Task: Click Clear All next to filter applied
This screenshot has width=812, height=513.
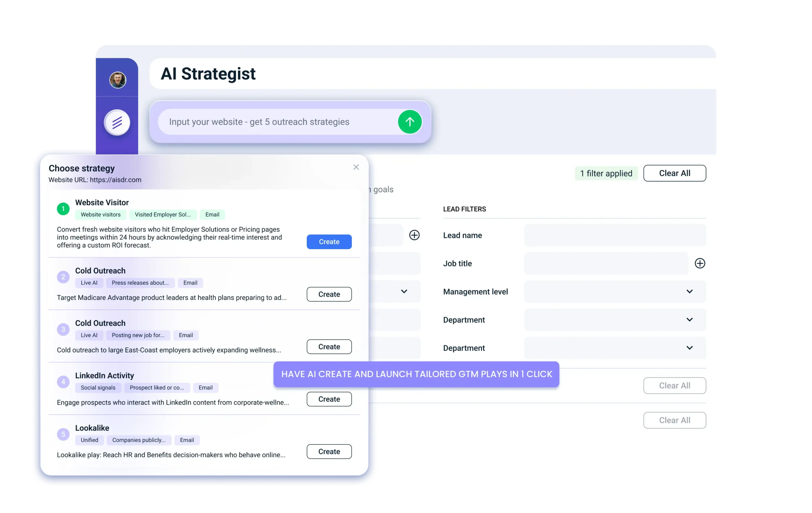Action: (674, 173)
